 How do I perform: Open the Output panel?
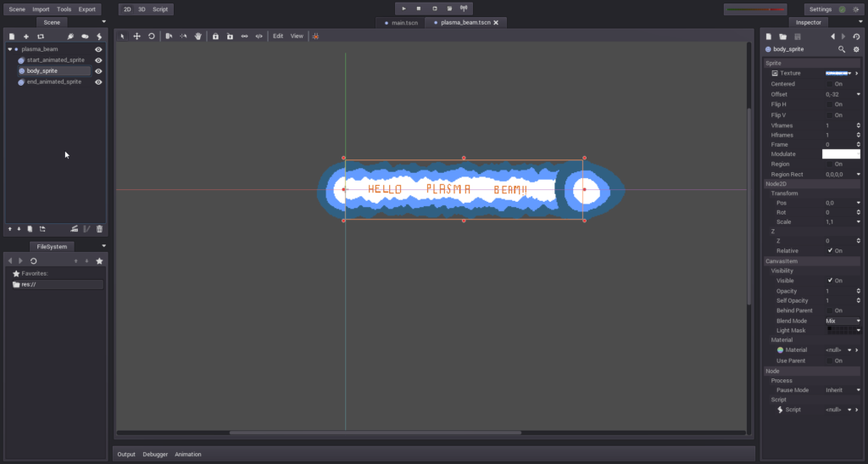pyautogui.click(x=126, y=454)
